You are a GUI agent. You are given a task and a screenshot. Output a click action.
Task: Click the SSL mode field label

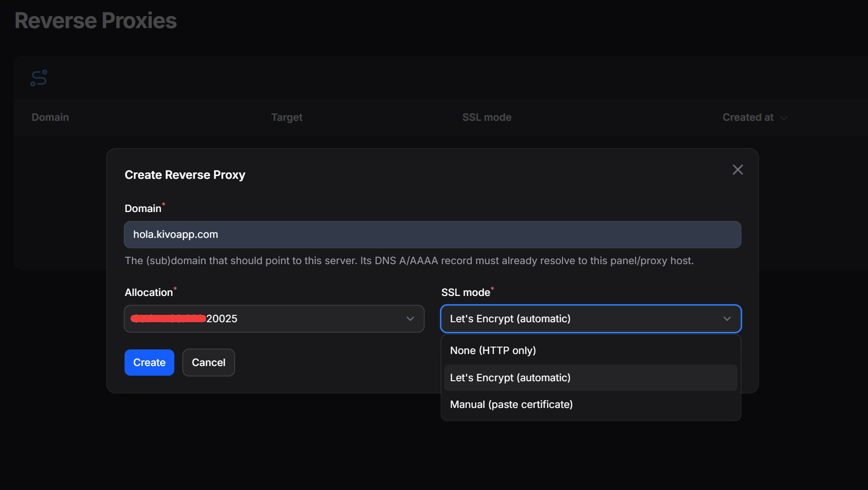pyautogui.click(x=465, y=292)
